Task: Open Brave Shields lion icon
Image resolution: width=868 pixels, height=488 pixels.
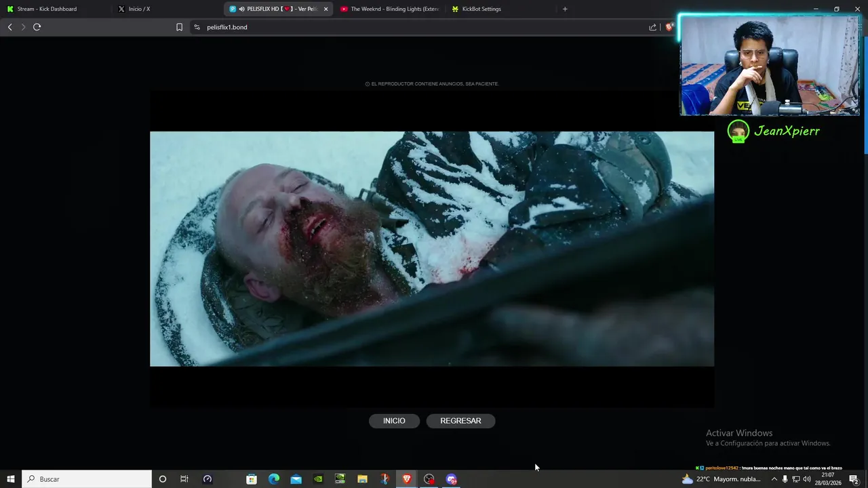Action: tap(669, 27)
